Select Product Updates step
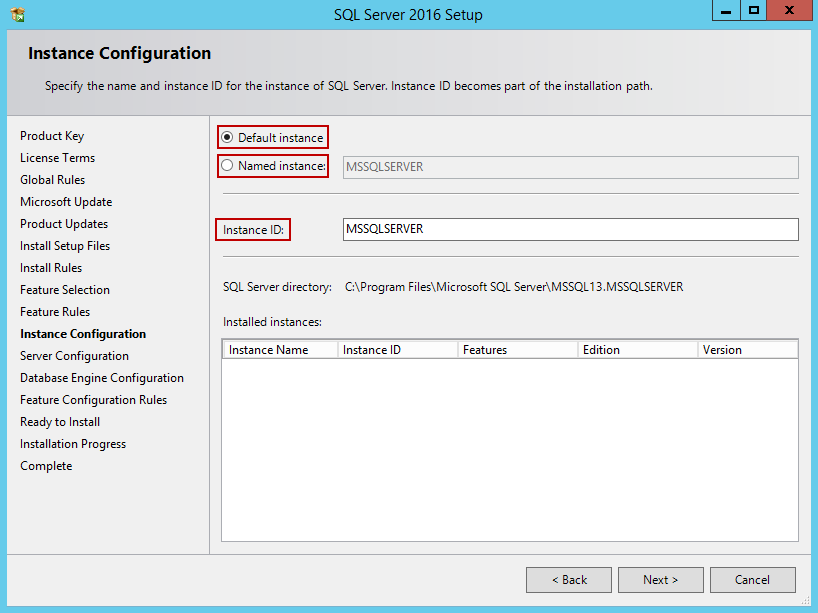 pos(64,224)
